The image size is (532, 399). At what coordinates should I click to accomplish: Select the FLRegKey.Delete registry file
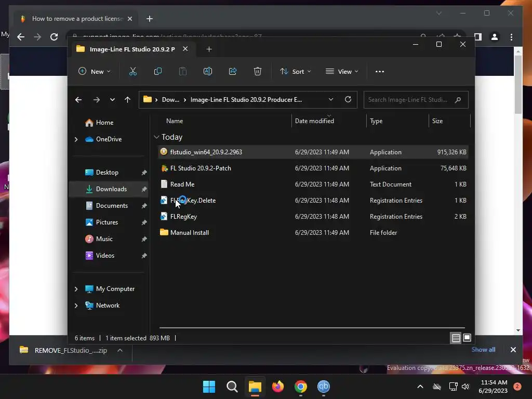[x=313, y=200]
